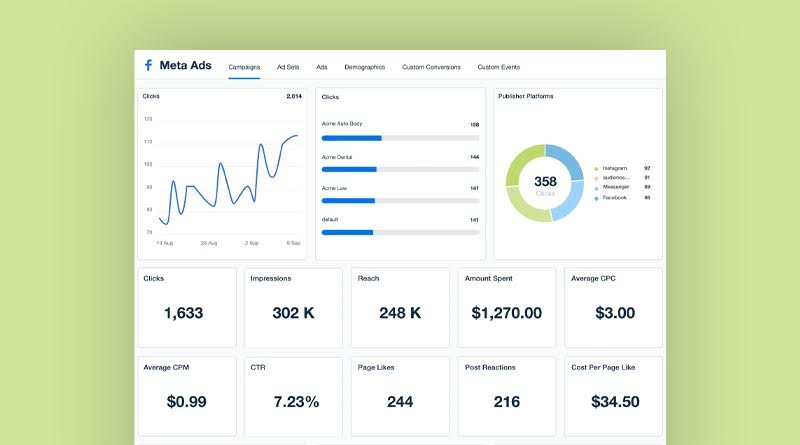The height and width of the screenshot is (445, 800).
Task: Select the Average CPC $3.00 card
Action: coord(613,307)
